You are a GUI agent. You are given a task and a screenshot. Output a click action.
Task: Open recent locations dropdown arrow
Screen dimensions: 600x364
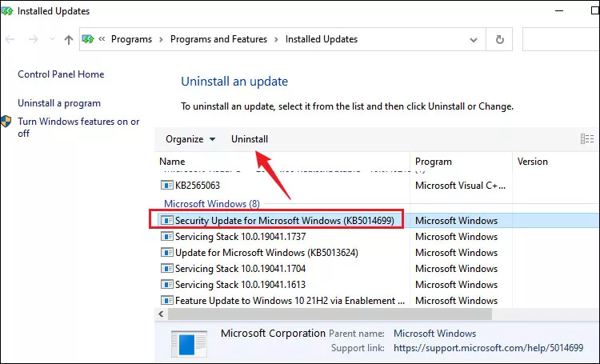52,39
